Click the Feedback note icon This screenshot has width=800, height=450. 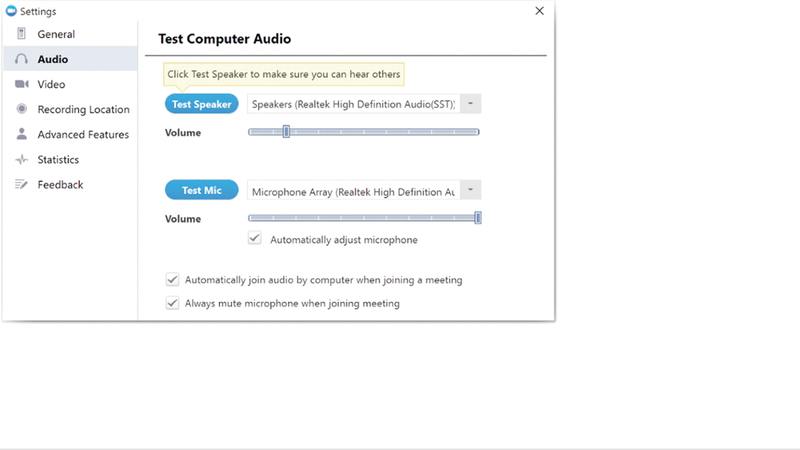pyautogui.click(x=21, y=184)
